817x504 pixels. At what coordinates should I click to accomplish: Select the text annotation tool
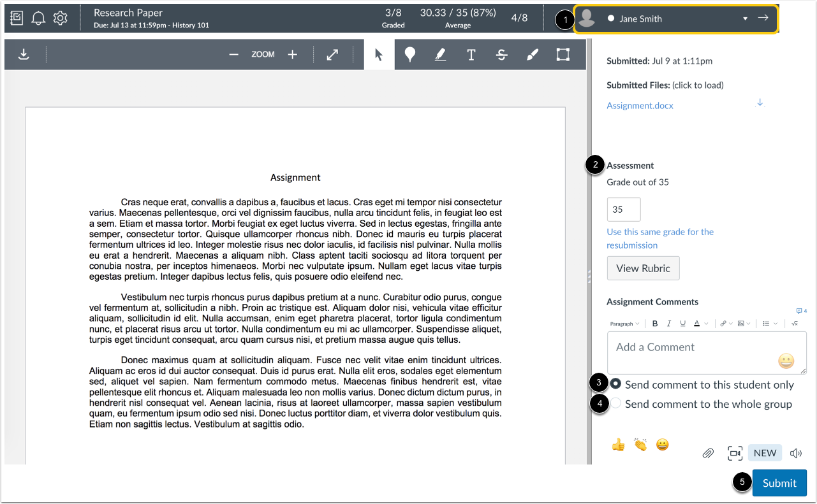click(471, 54)
